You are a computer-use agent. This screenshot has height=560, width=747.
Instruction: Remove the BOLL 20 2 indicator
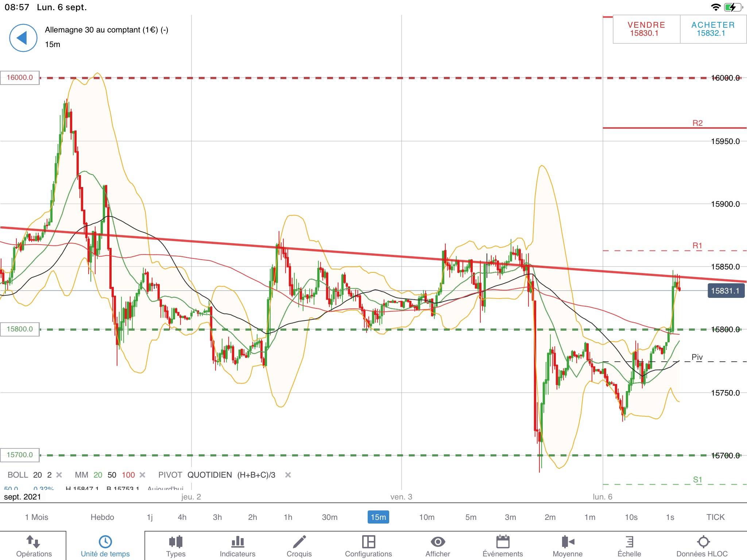59,475
